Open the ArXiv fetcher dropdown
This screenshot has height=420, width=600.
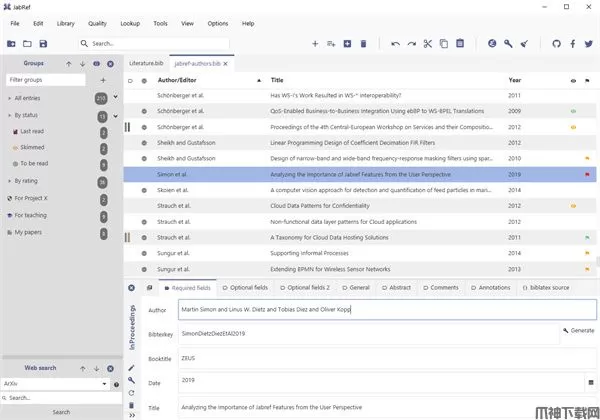(x=104, y=384)
